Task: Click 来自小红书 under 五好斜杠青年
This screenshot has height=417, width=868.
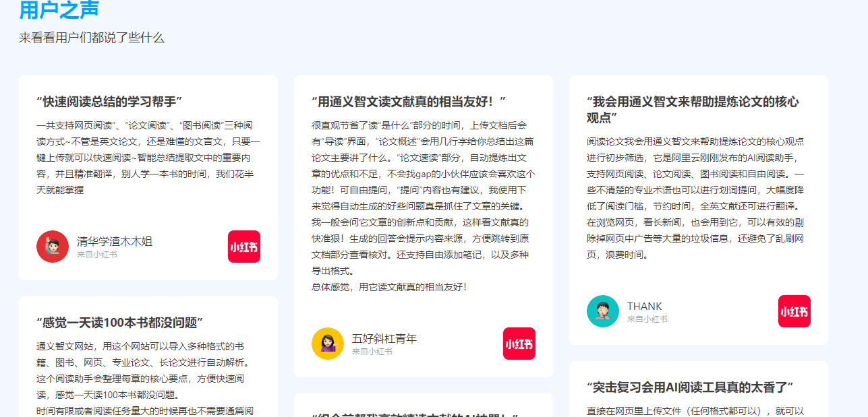Action: pos(372,352)
